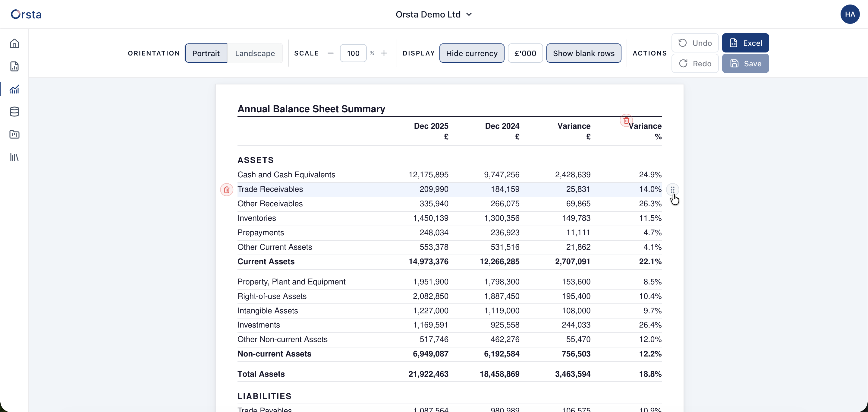868x412 pixels.
Task: Open the report document icon in sidebar
Action: [x=14, y=66]
